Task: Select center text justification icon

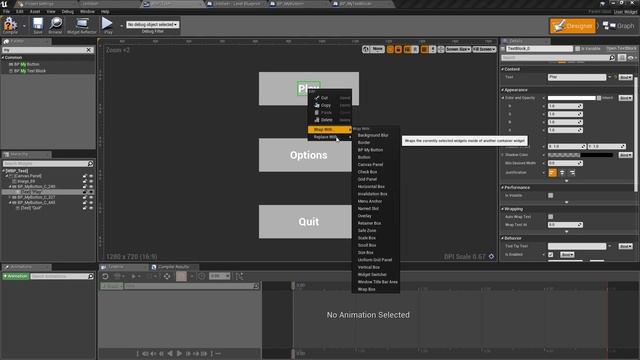Action: 562,173
